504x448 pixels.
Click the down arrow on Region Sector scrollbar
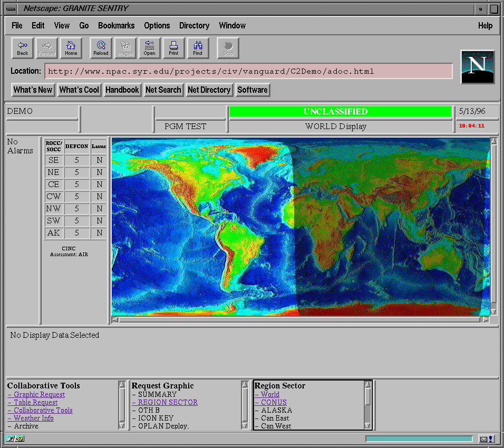[x=367, y=426]
